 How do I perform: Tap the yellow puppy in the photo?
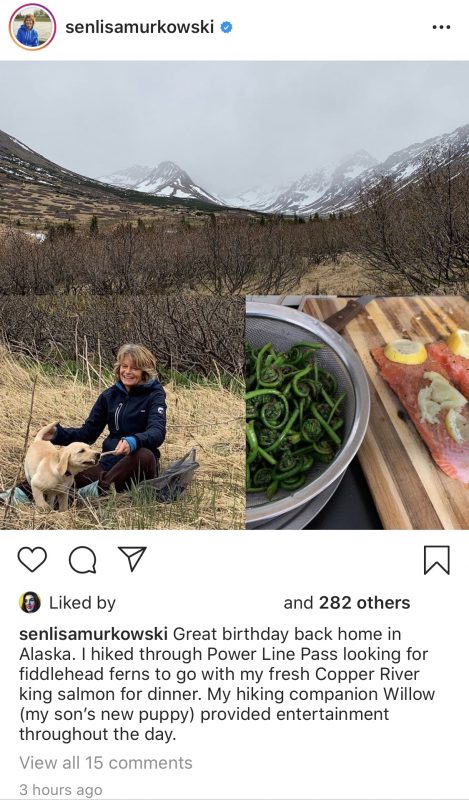[60, 465]
